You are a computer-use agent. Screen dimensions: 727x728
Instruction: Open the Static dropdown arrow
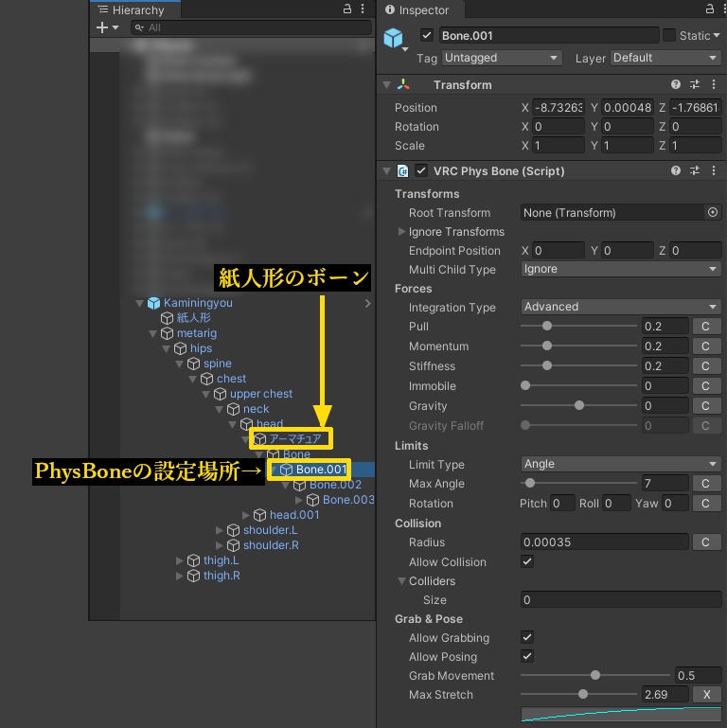[x=717, y=35]
